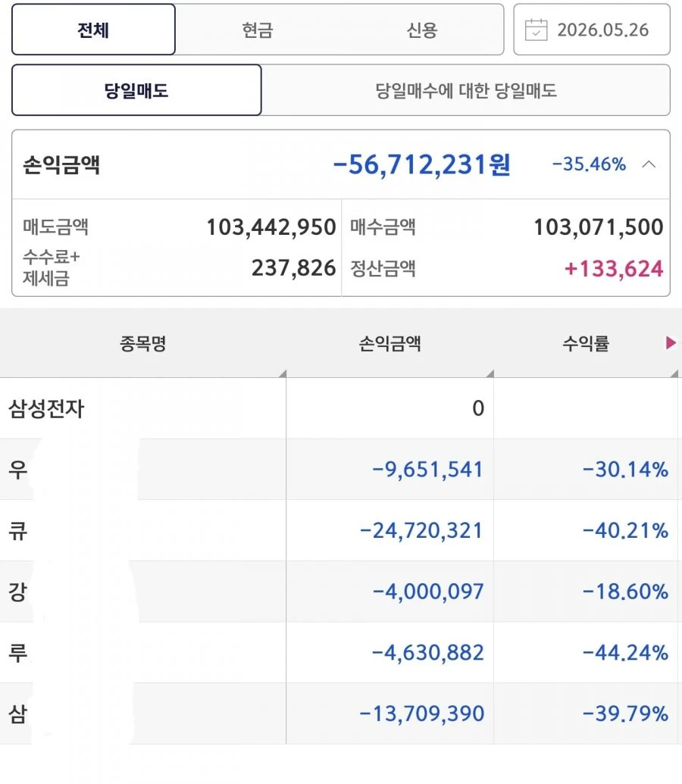Click the 손익금액 column header
Image resolution: width=682 pixels, height=784 pixels.
(389, 343)
